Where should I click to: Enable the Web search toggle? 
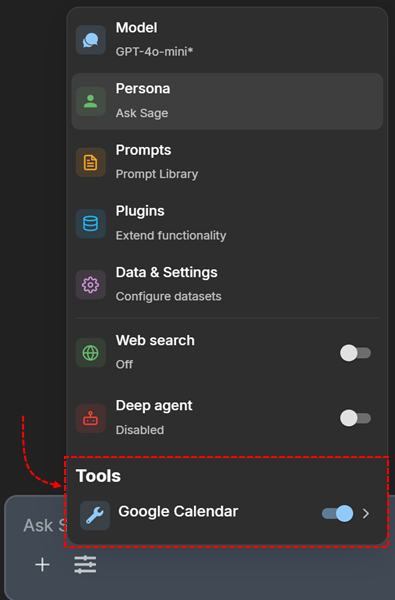click(x=356, y=353)
